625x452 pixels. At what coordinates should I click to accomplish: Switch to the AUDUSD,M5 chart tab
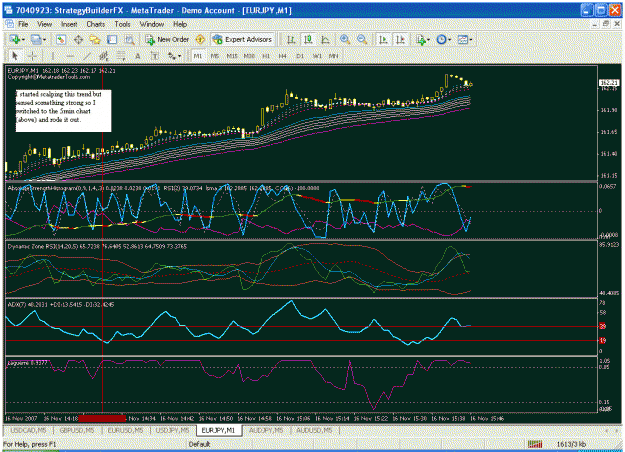click(314, 430)
